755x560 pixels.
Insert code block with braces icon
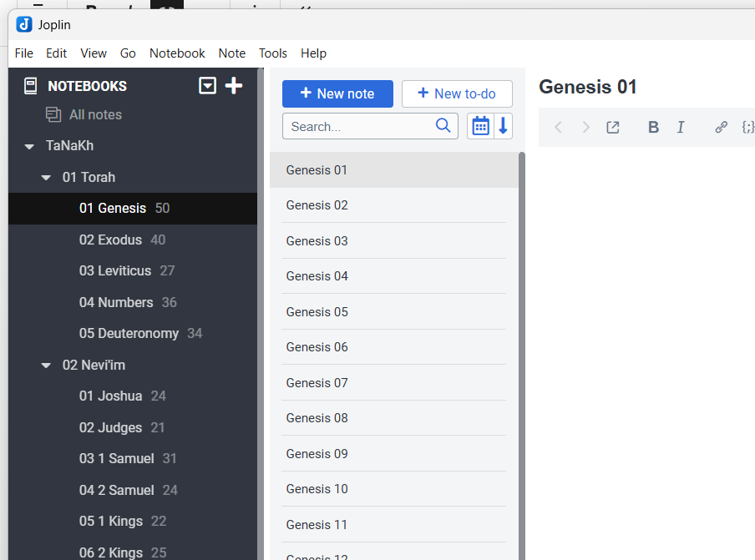click(x=747, y=127)
